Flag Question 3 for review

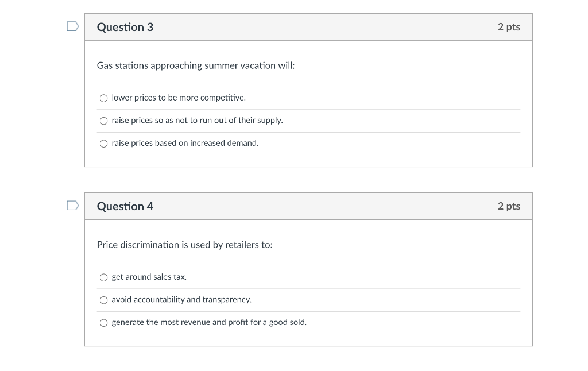[72, 26]
